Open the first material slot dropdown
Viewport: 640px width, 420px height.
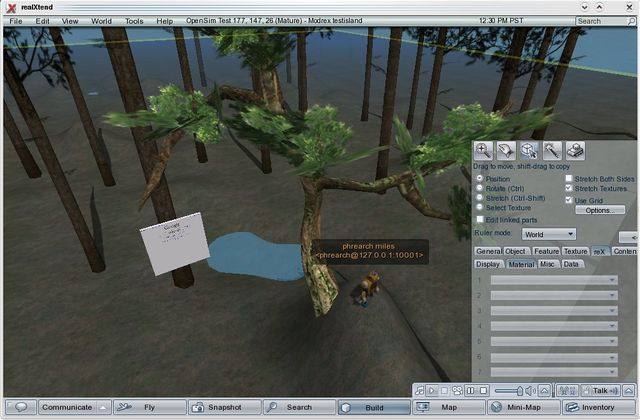pyautogui.click(x=553, y=281)
